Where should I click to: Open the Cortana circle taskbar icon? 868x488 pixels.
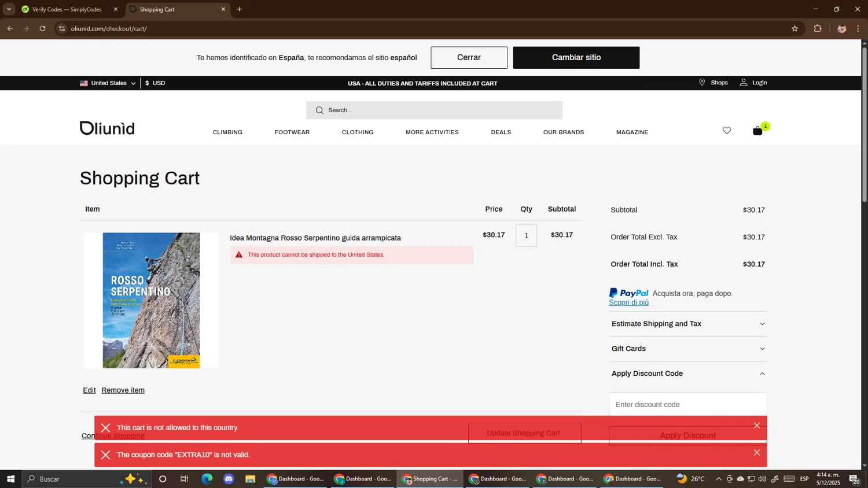(163, 479)
